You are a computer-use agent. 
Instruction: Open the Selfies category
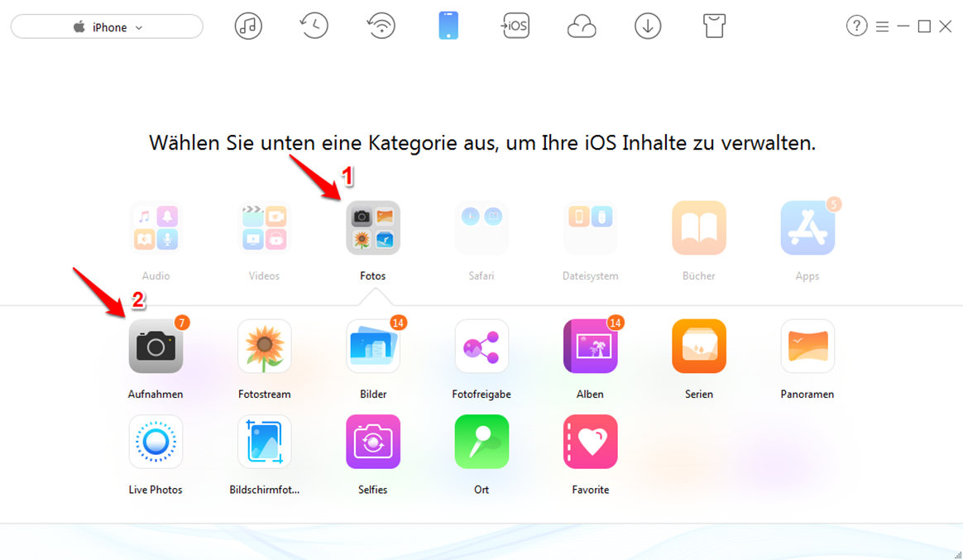tap(373, 442)
